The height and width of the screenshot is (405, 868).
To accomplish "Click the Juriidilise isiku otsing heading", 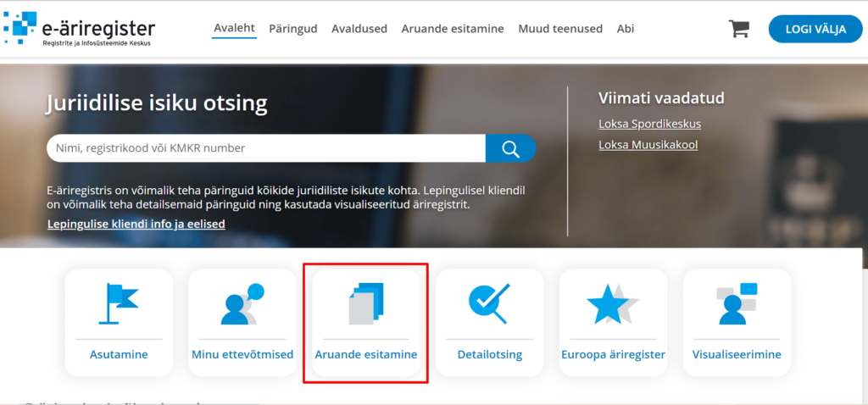I will [x=157, y=103].
